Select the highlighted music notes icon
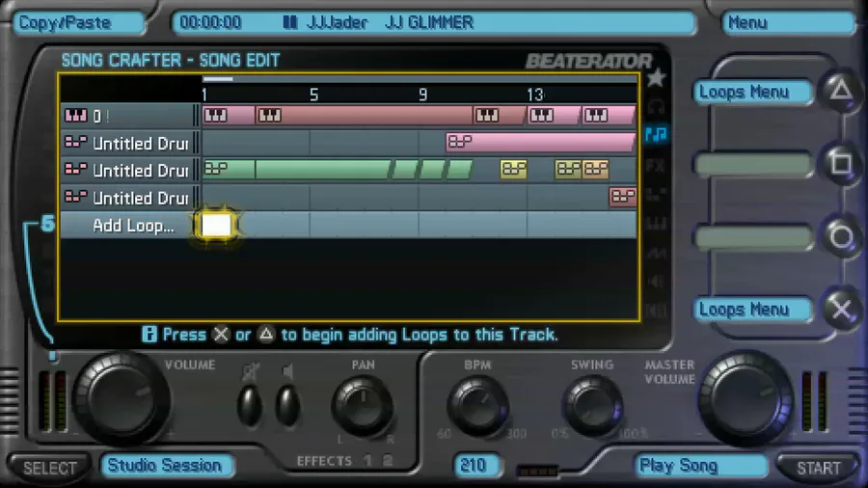This screenshot has height=488, width=868. [657, 134]
